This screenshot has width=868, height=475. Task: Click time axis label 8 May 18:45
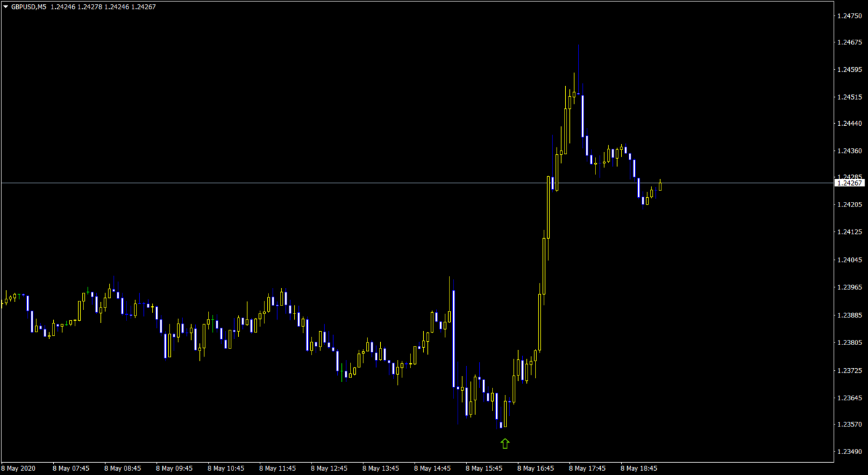pyautogui.click(x=639, y=468)
